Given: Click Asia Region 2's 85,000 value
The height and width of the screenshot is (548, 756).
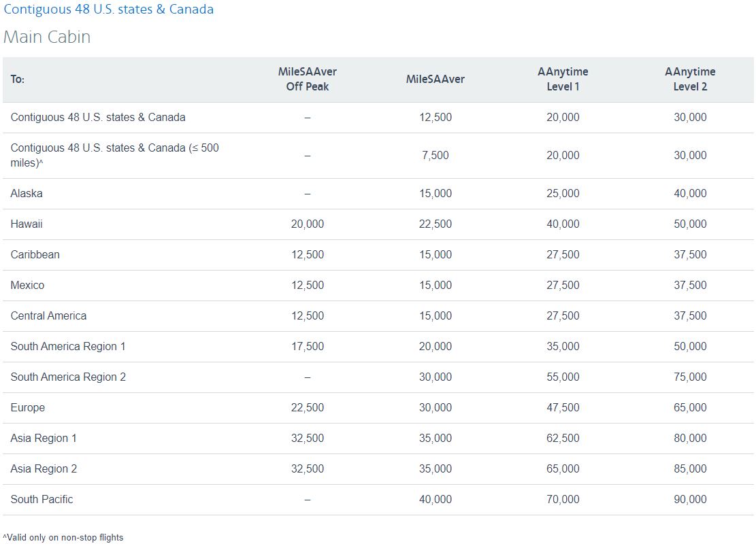Looking at the screenshot, I should [690, 468].
